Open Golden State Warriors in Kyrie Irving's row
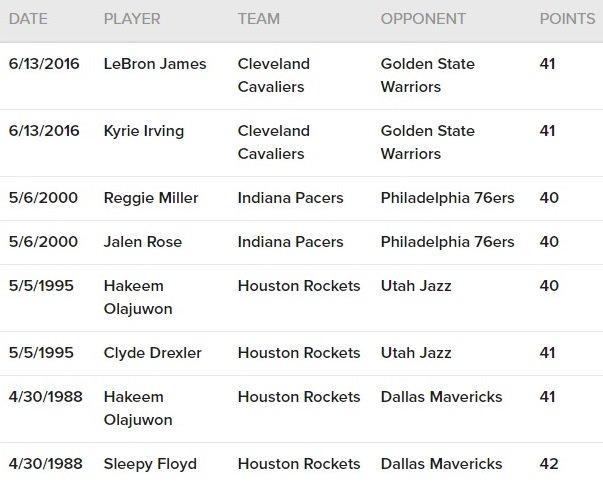 (x=428, y=142)
